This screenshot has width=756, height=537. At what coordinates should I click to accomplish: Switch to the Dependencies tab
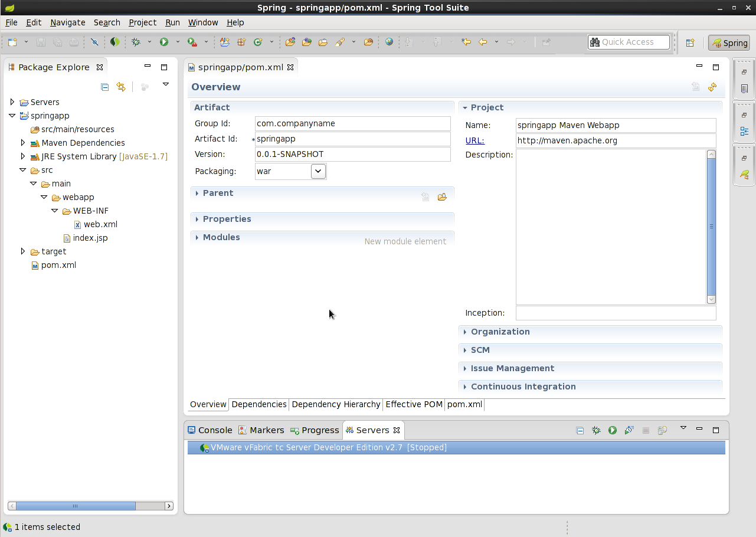259,404
